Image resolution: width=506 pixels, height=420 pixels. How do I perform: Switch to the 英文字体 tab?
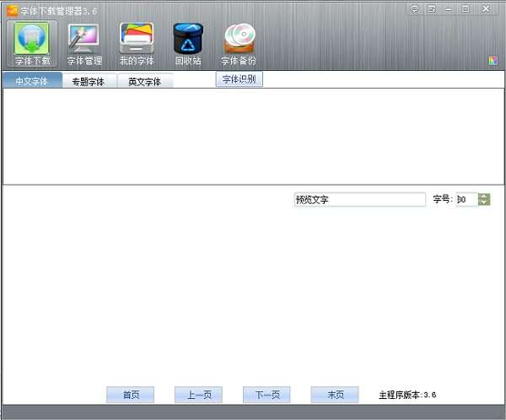pyautogui.click(x=145, y=81)
